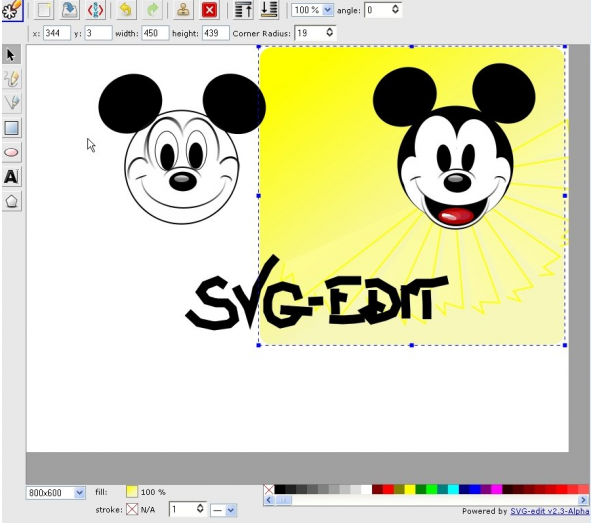Open the SVG source editor
Viewport: 592px width, 523px height.
(x=95, y=10)
